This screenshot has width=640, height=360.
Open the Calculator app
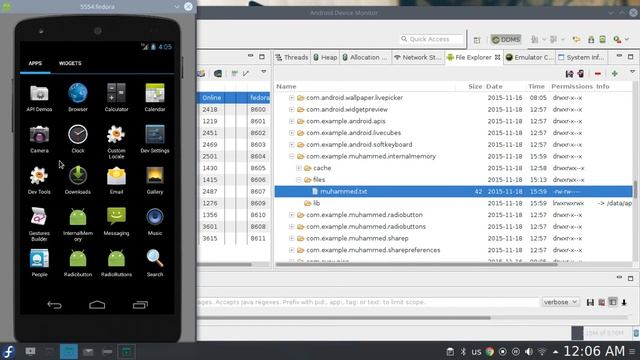click(x=116, y=97)
